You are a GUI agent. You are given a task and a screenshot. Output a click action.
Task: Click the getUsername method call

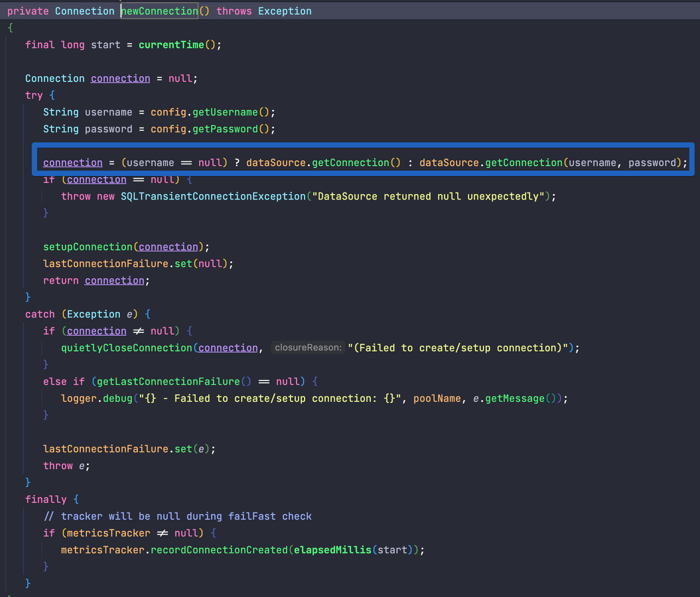tap(225, 112)
